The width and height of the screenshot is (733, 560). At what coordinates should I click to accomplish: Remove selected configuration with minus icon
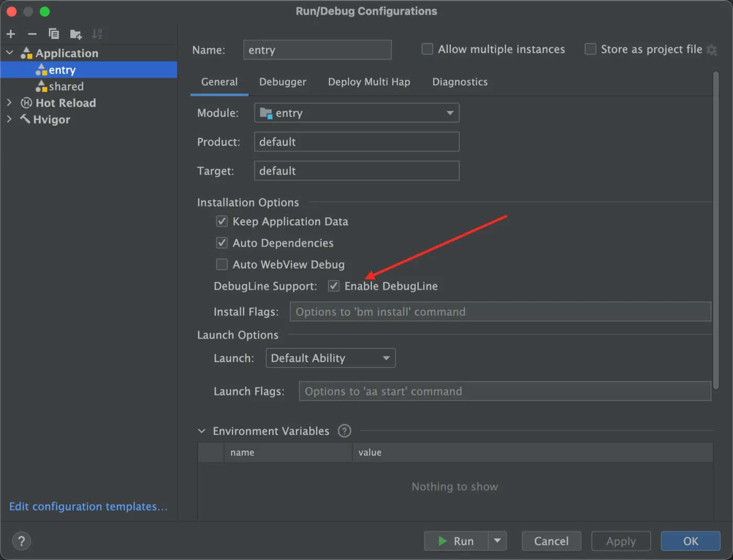(32, 34)
